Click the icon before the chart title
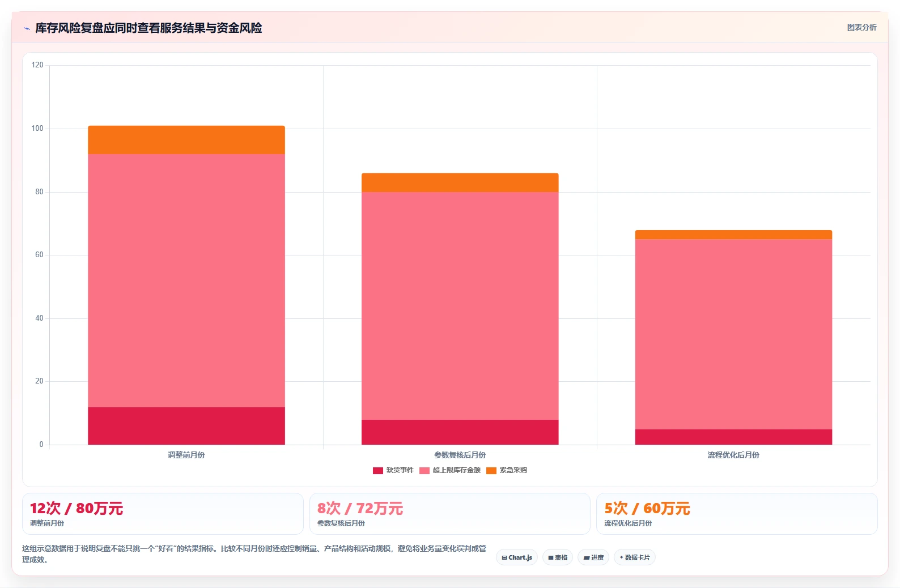This screenshot has height=588, width=900. point(27,28)
